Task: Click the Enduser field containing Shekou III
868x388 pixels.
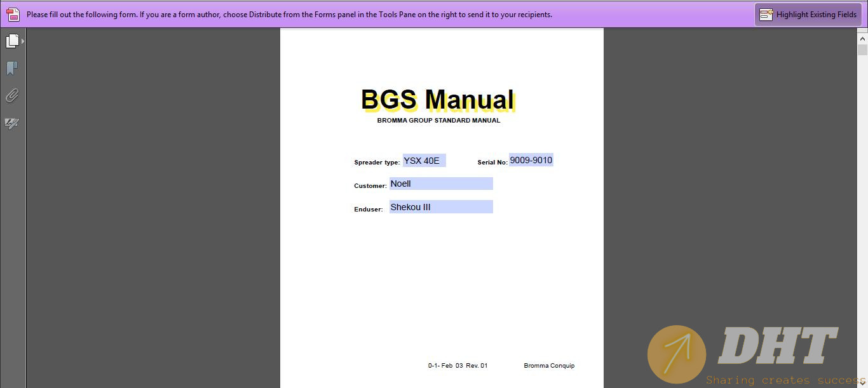Action: (441, 207)
